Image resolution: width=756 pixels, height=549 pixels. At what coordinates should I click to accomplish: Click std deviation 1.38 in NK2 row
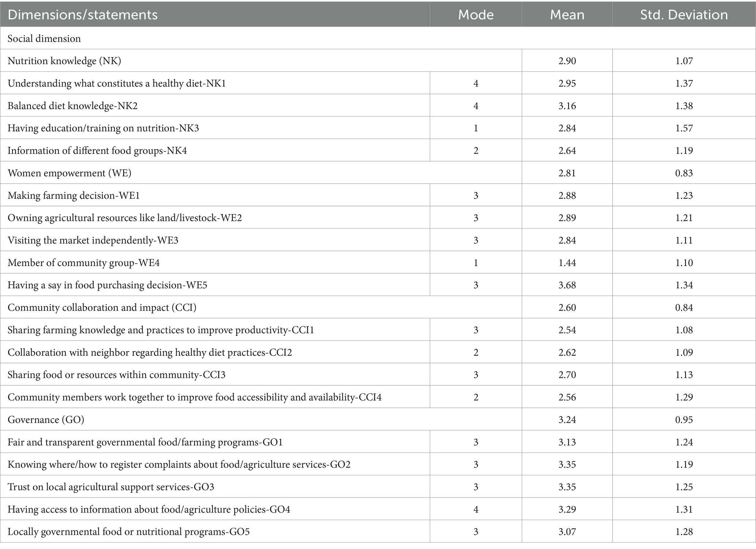click(x=684, y=106)
